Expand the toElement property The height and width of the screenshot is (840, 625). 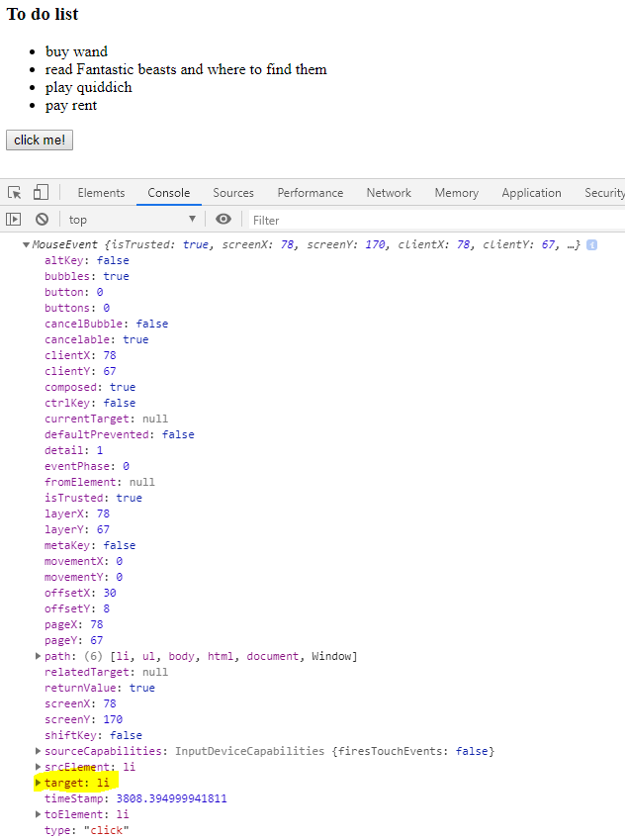click(39, 814)
